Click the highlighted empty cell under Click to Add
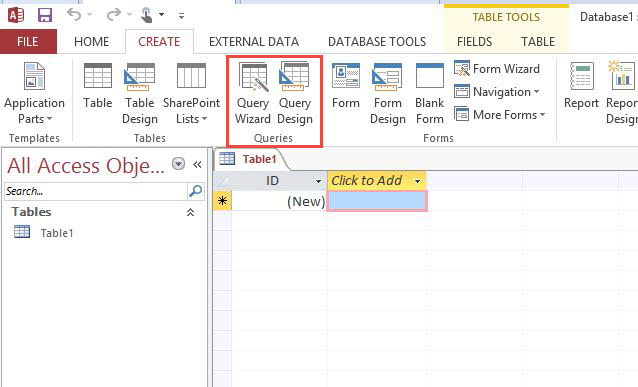This screenshot has height=387, width=638. pyautogui.click(x=377, y=201)
